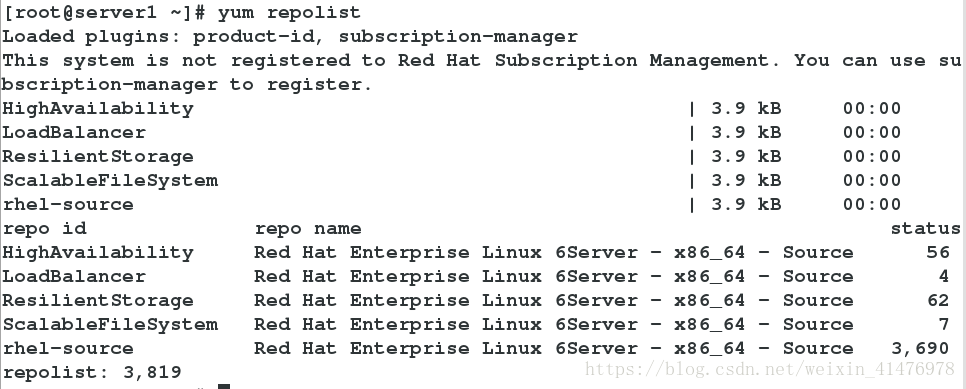Click the ResilientStorage 3.9 kB download line
Image resolution: width=966 pixels, height=389 pixels.
click(452, 157)
